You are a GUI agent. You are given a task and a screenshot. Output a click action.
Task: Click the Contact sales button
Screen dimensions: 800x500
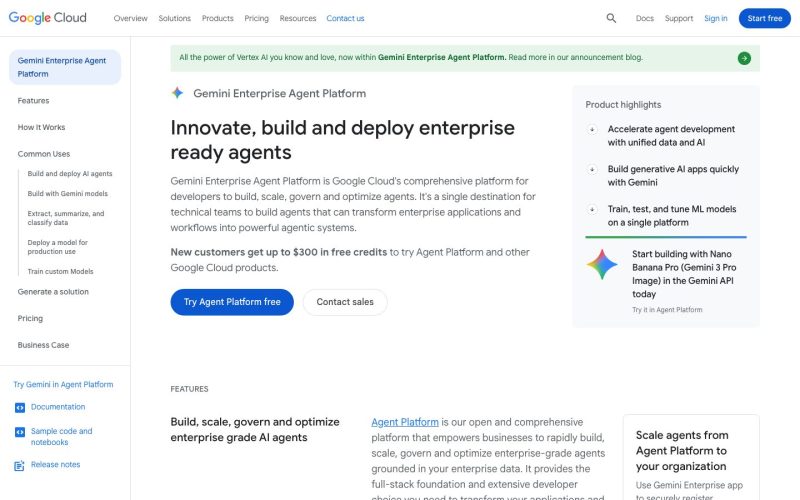tap(345, 302)
